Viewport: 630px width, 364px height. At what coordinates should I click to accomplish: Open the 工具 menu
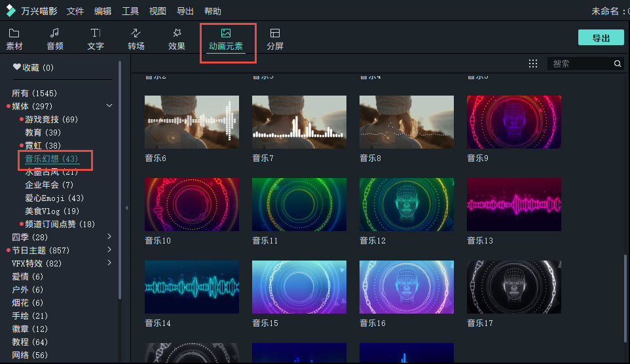[x=130, y=11]
